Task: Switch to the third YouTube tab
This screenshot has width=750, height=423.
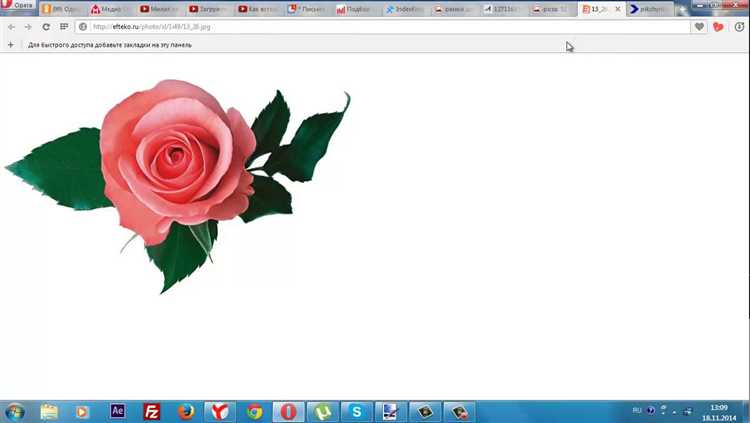Action: point(257,9)
